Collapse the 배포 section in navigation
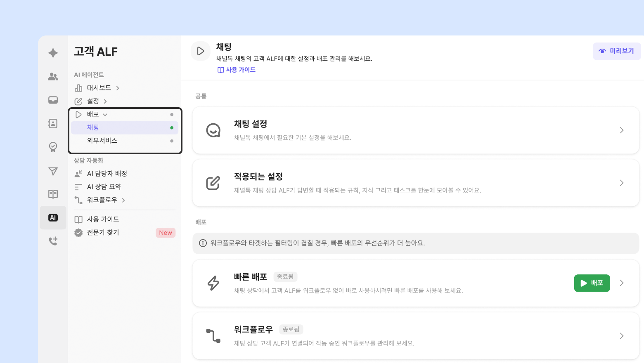 (x=105, y=115)
